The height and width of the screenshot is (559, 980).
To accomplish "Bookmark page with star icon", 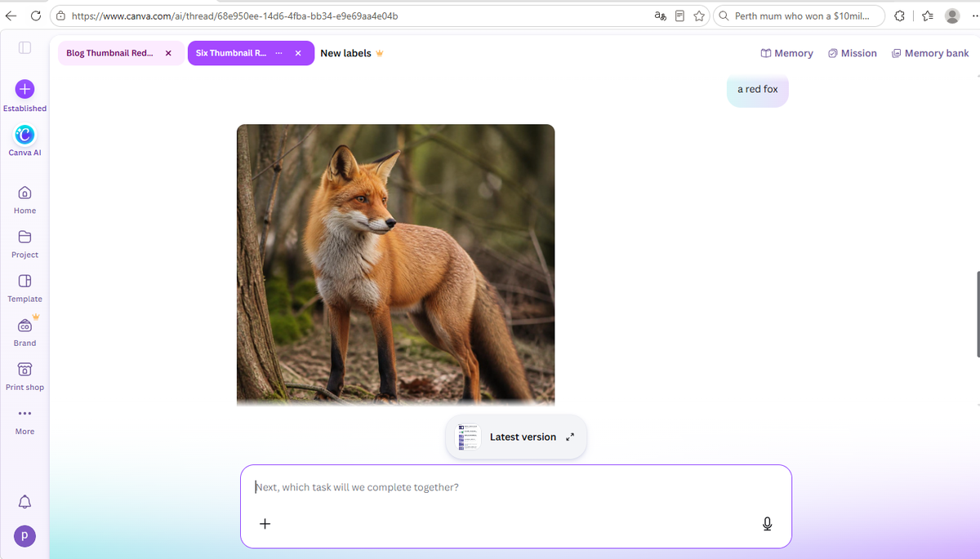I will point(700,16).
